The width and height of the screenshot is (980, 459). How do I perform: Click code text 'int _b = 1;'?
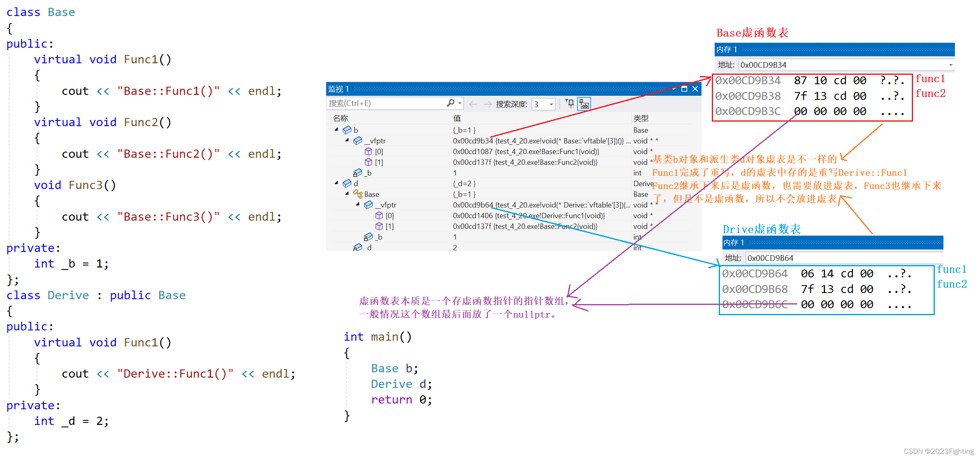pos(71,264)
